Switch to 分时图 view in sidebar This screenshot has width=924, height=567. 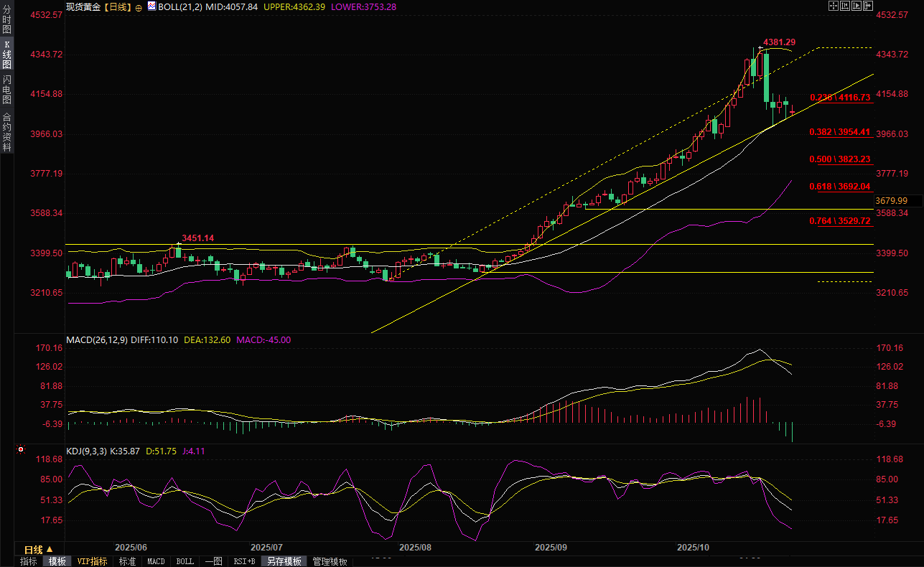click(x=6, y=20)
